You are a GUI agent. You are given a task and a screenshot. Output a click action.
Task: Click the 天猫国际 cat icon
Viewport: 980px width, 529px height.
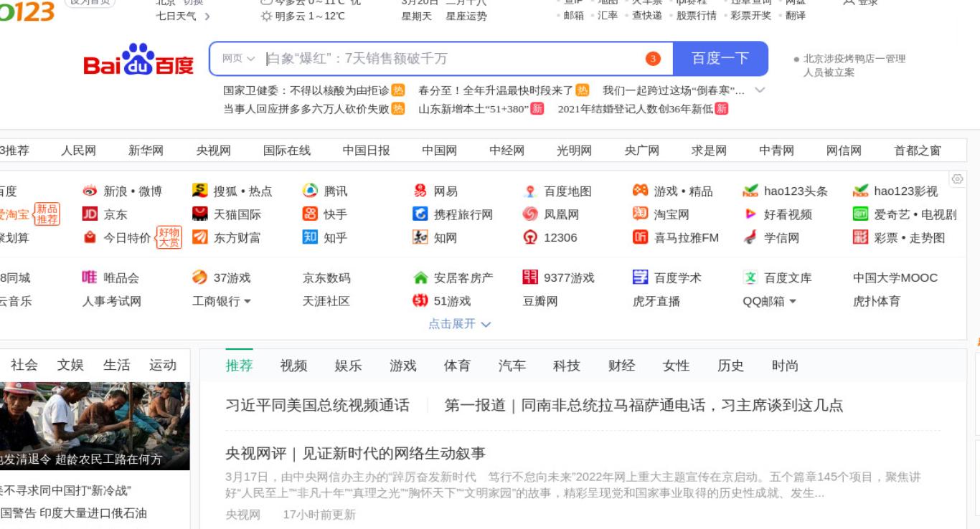point(200,214)
